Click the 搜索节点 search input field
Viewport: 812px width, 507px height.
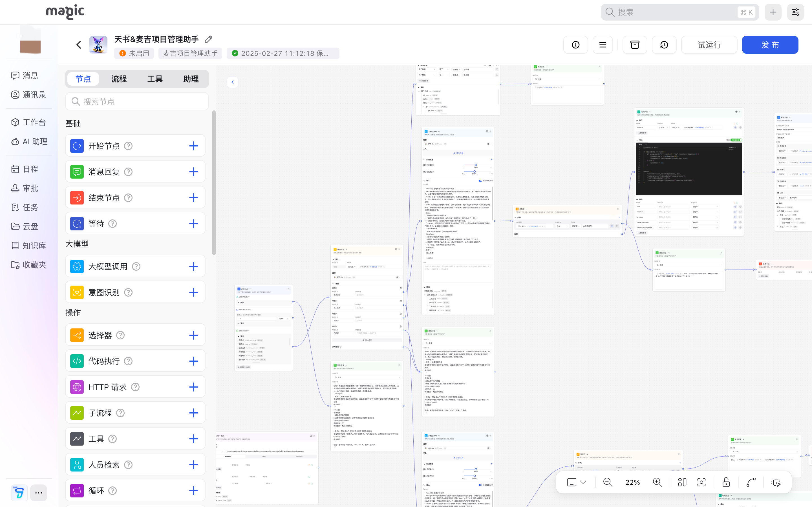coord(137,102)
